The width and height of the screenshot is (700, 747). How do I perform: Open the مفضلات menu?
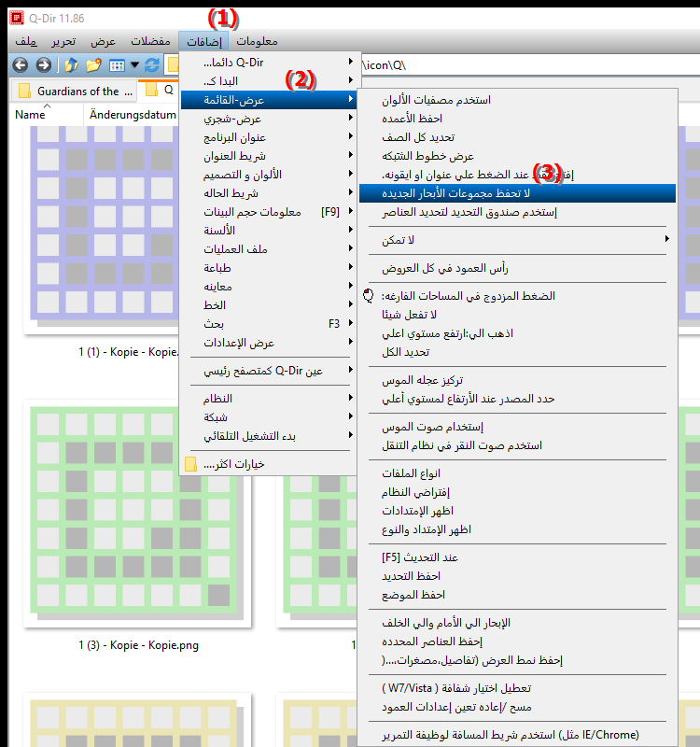150,41
